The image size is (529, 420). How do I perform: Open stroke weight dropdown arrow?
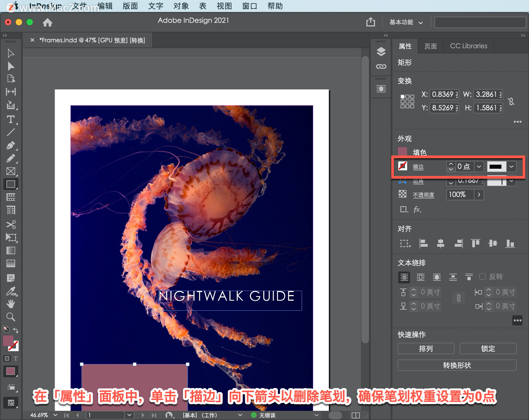pos(479,167)
